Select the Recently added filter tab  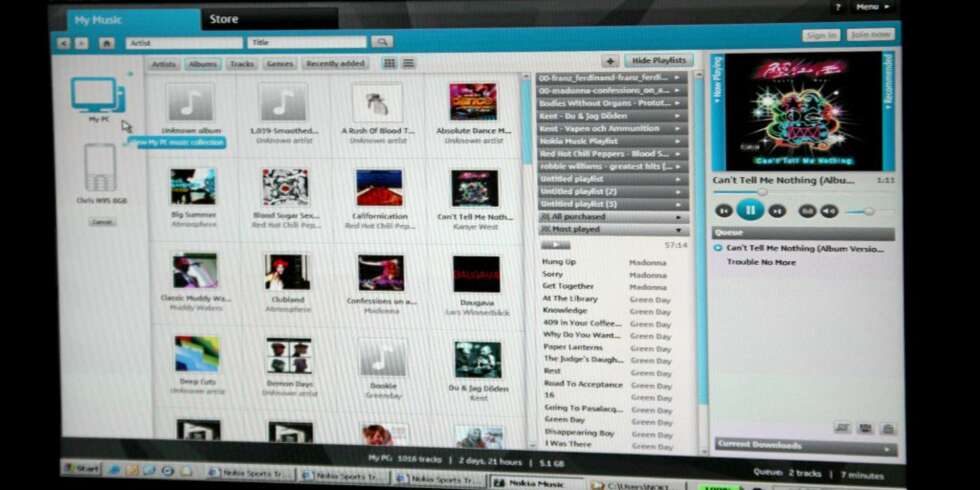point(335,64)
